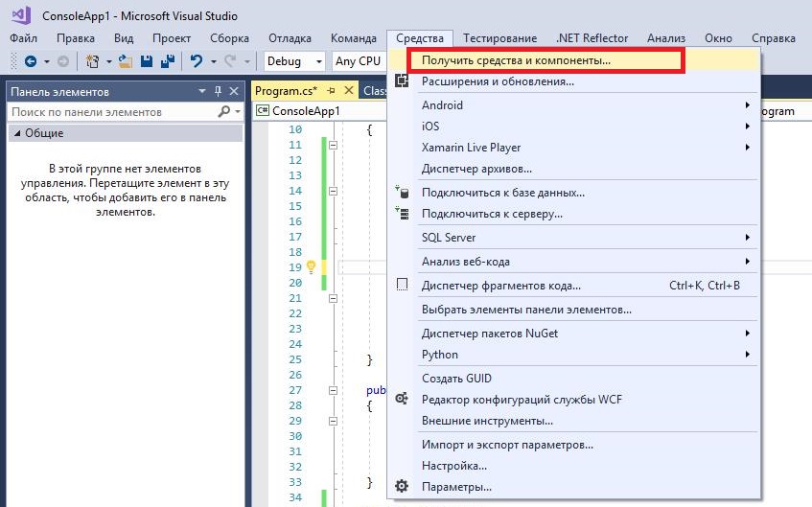The height and width of the screenshot is (507, 812).
Task: Collapse the code block at line 11
Action: (x=333, y=145)
